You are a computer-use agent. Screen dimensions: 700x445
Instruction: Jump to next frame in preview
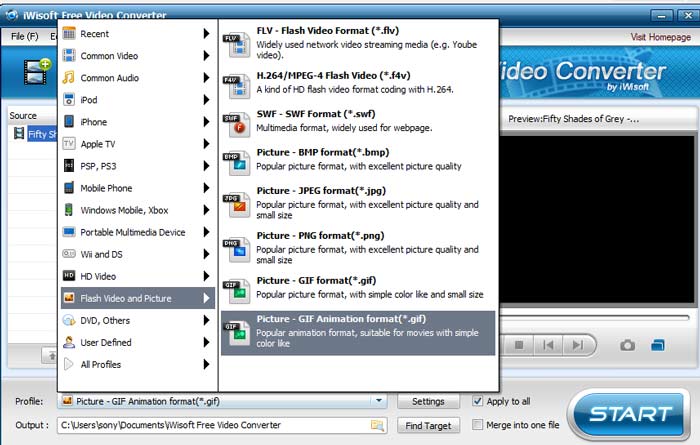tap(577, 345)
